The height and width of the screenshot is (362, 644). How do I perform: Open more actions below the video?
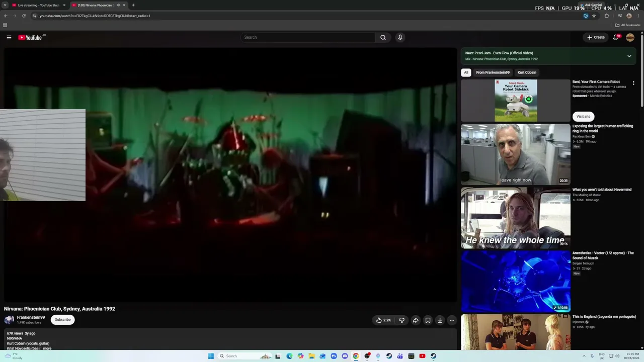[452, 320]
